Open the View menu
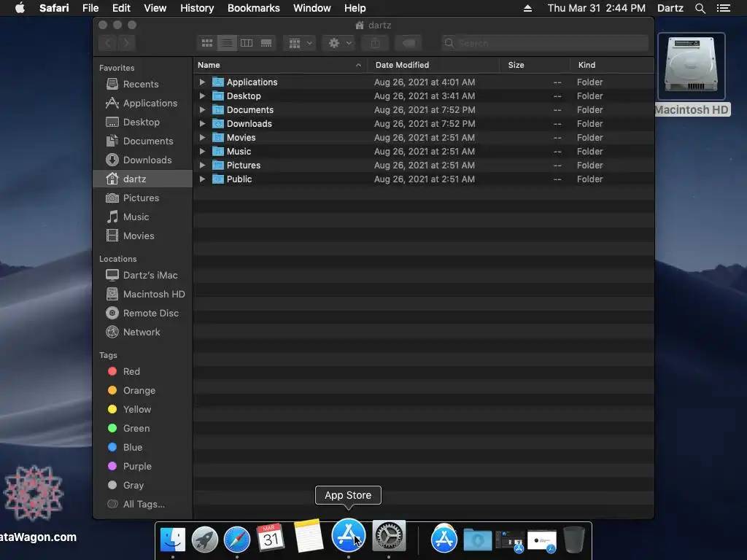 point(155,8)
